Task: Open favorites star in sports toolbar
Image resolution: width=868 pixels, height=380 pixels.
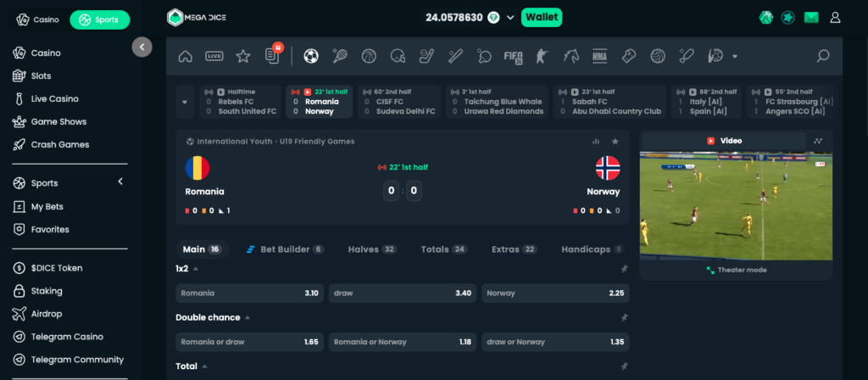Action: pyautogui.click(x=243, y=56)
